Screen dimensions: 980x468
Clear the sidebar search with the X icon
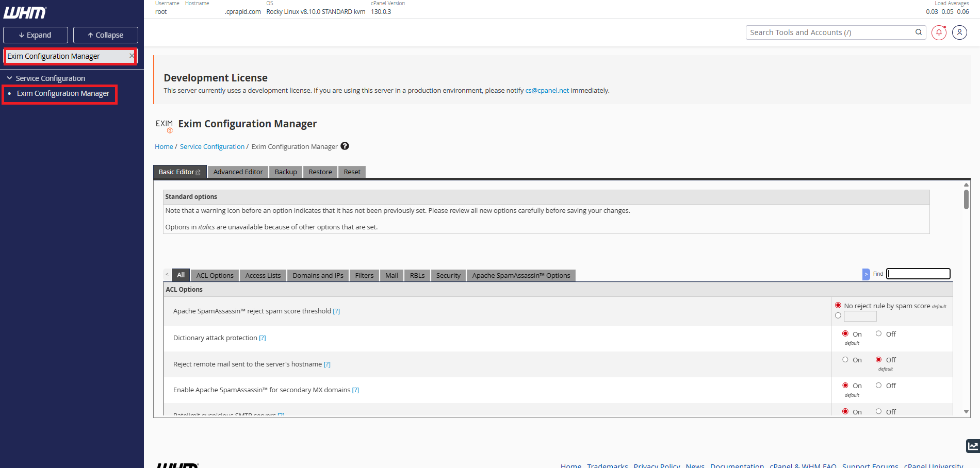[x=132, y=56]
